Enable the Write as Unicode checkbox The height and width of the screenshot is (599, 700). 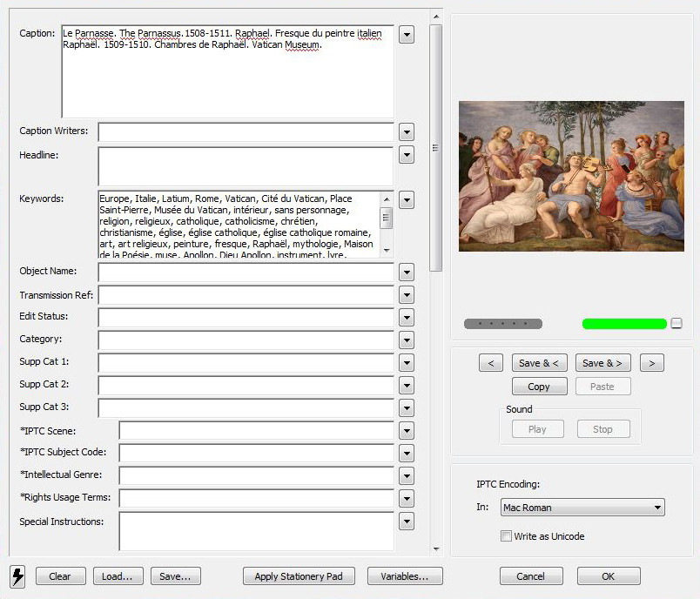(506, 536)
